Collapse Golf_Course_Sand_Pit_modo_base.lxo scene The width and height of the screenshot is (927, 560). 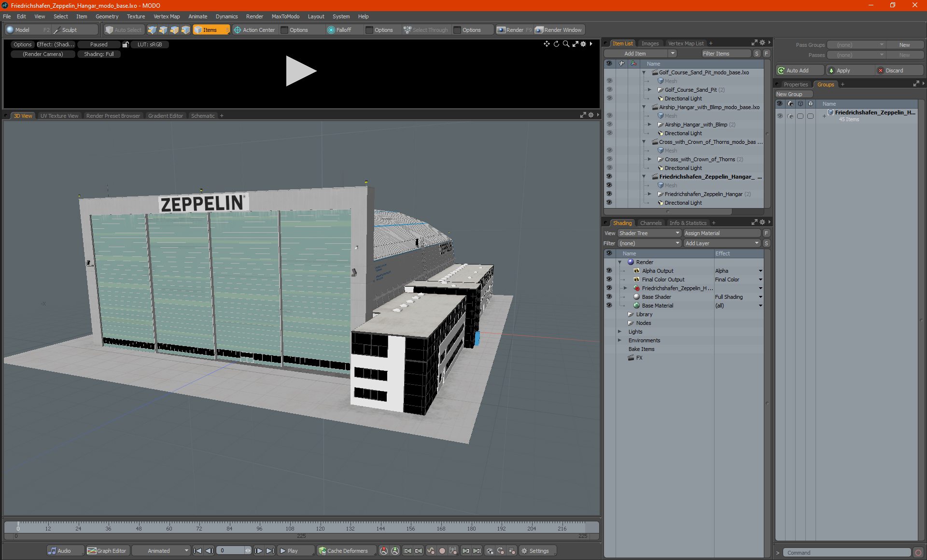tap(644, 72)
